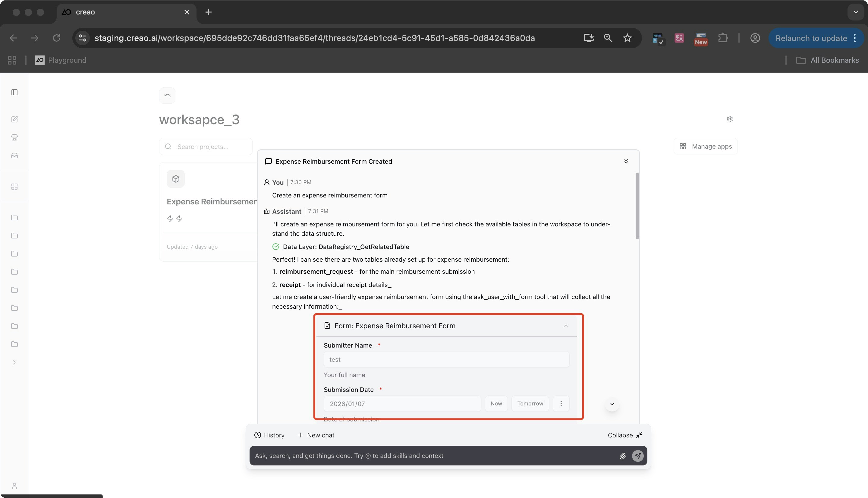Toggle the left sidebar panel icon
Viewport: 868px width, 498px height.
click(x=14, y=92)
